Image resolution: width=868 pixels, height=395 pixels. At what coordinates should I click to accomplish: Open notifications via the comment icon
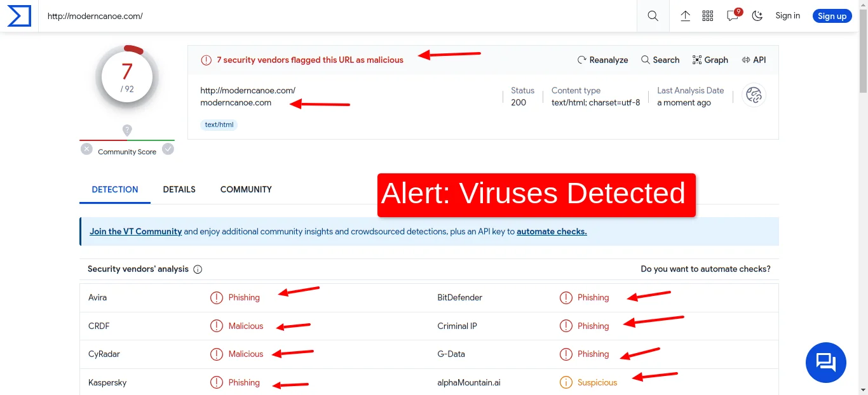pos(732,17)
